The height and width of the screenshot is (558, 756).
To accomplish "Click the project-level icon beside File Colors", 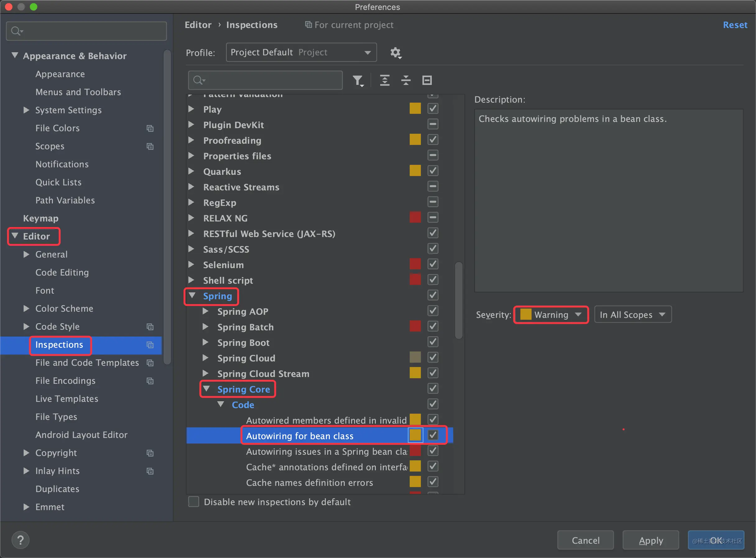I will tap(150, 128).
